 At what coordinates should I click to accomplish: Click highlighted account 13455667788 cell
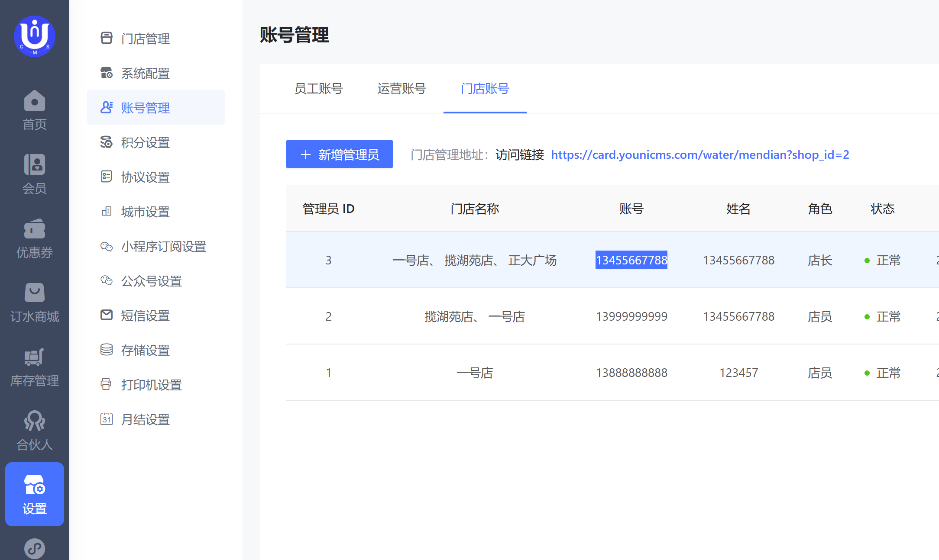pyautogui.click(x=631, y=260)
